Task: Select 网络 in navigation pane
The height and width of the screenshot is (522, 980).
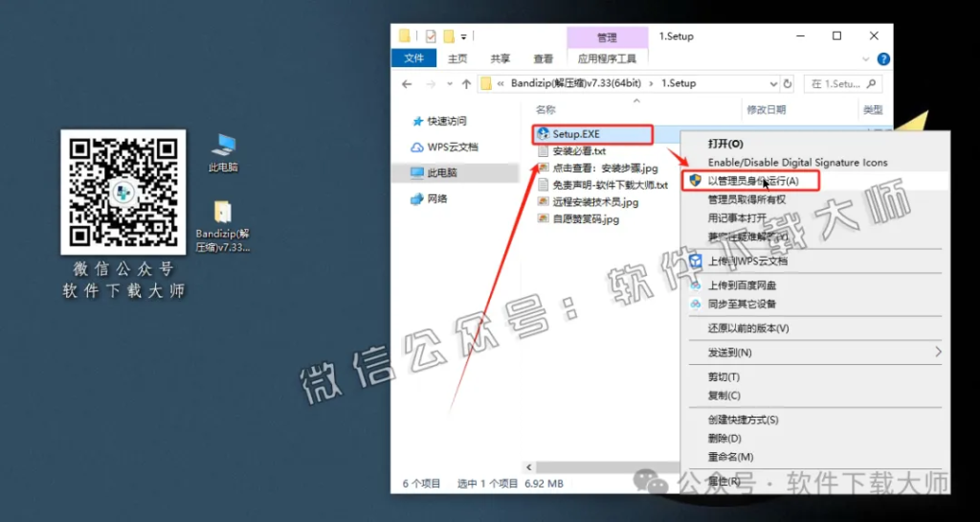Action: (430, 199)
